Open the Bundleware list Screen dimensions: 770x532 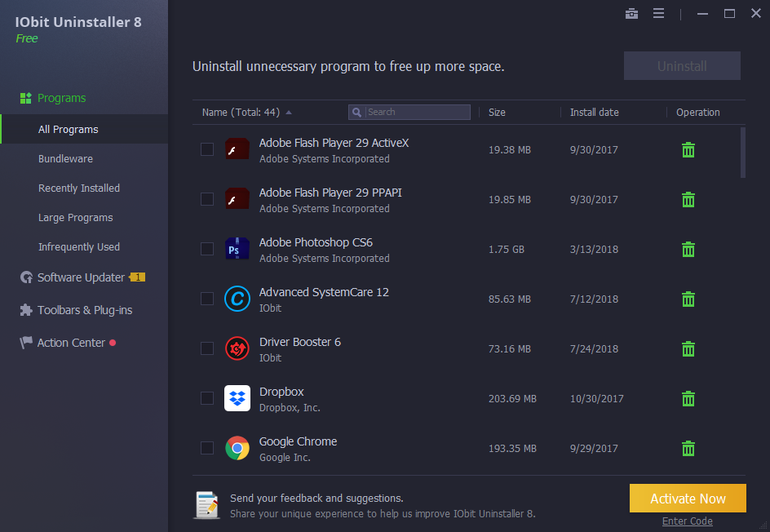pos(65,158)
